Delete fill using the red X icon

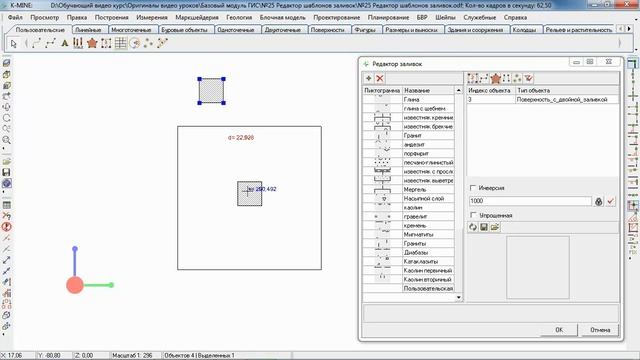(380, 78)
